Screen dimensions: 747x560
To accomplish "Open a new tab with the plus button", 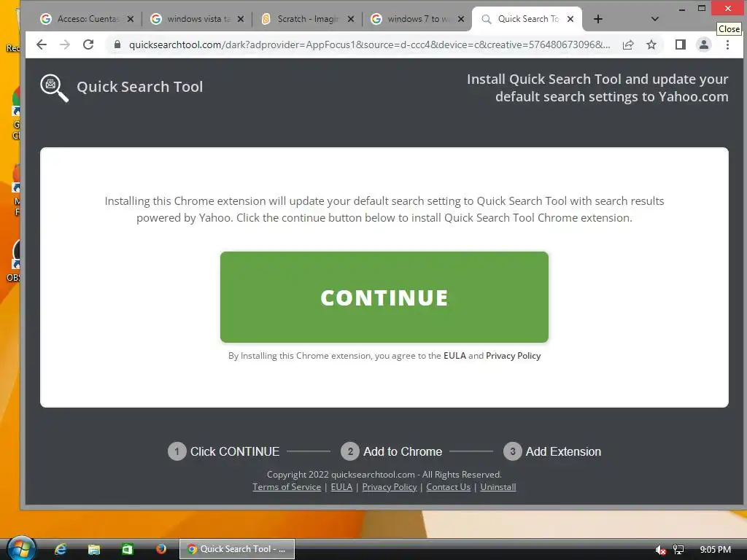I will pos(598,19).
